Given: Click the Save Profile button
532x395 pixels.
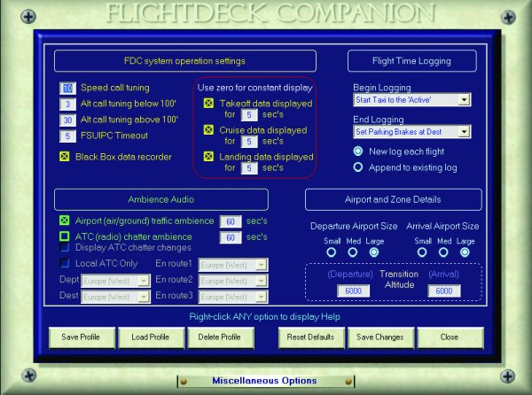Looking at the screenshot, I should [82, 337].
